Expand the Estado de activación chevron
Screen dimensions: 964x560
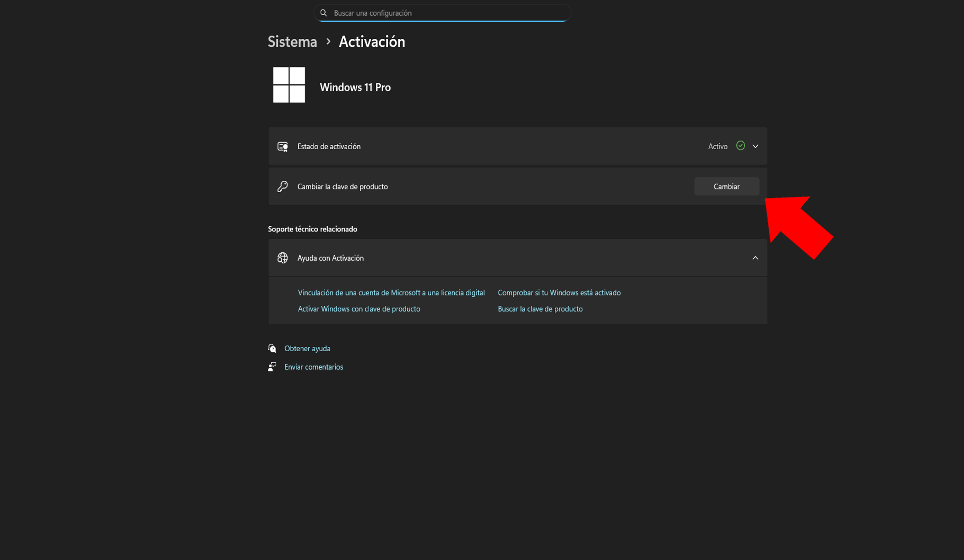pyautogui.click(x=755, y=146)
